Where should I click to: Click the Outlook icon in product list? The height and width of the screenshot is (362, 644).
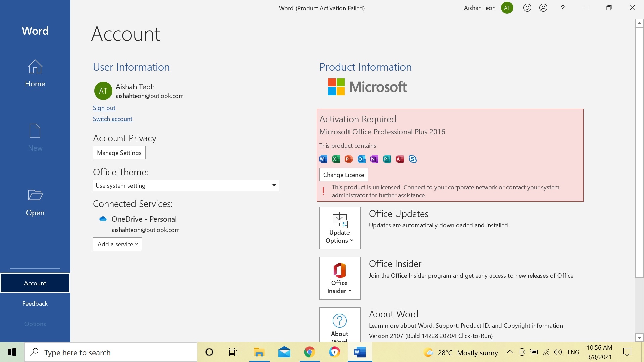(x=362, y=159)
